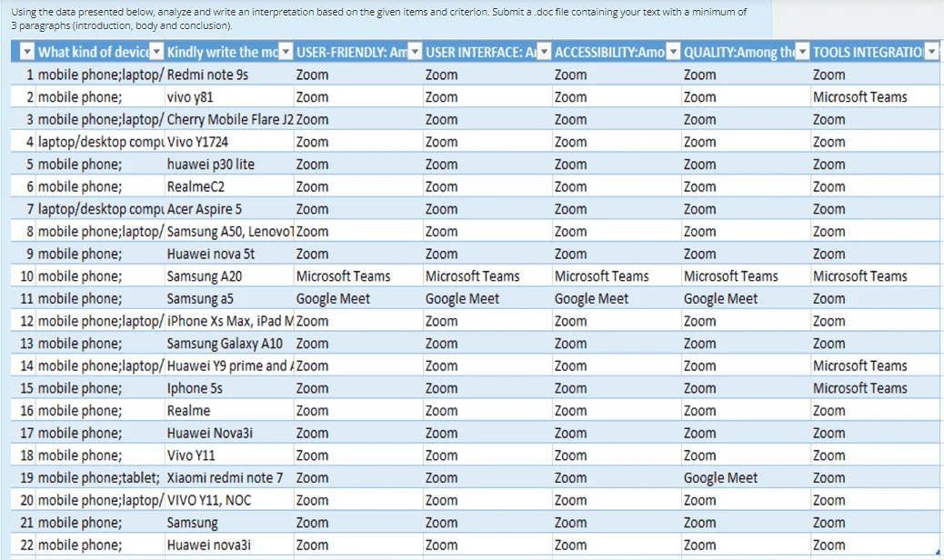Click 'Microsoft Teams' in row 2 TOOLS INTEGRATION
This screenshot has width=944, height=560.
coord(859,97)
